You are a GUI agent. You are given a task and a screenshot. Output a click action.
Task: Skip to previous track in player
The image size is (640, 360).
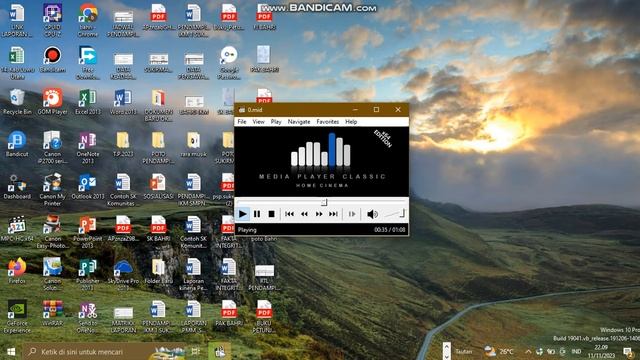(289, 214)
